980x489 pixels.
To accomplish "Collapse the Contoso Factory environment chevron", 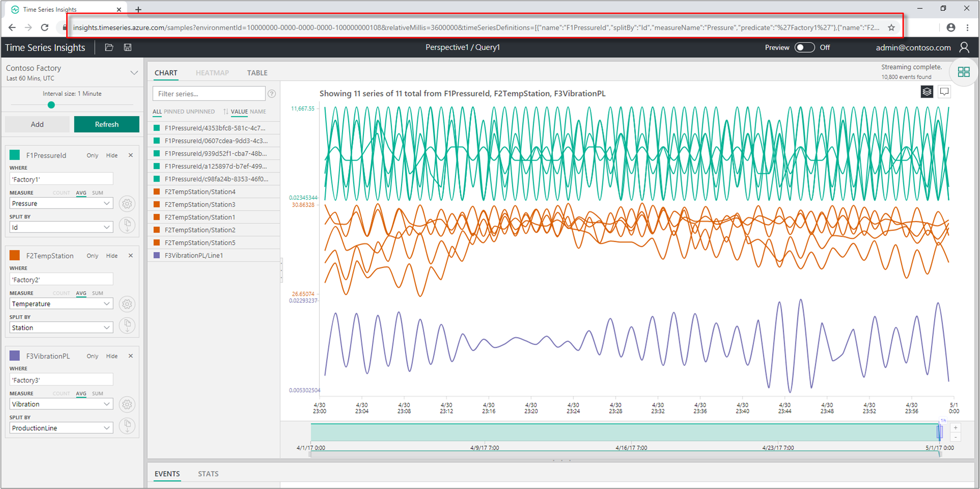I will 134,72.
